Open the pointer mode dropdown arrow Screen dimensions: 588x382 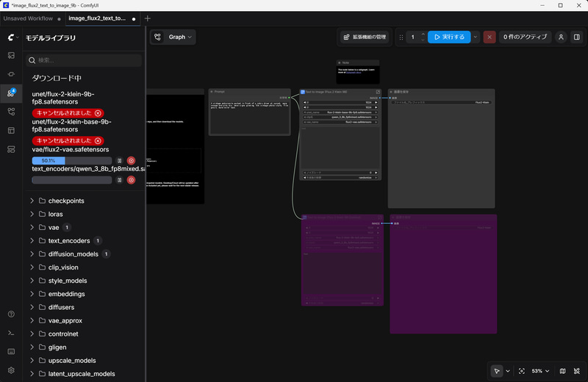click(x=508, y=371)
